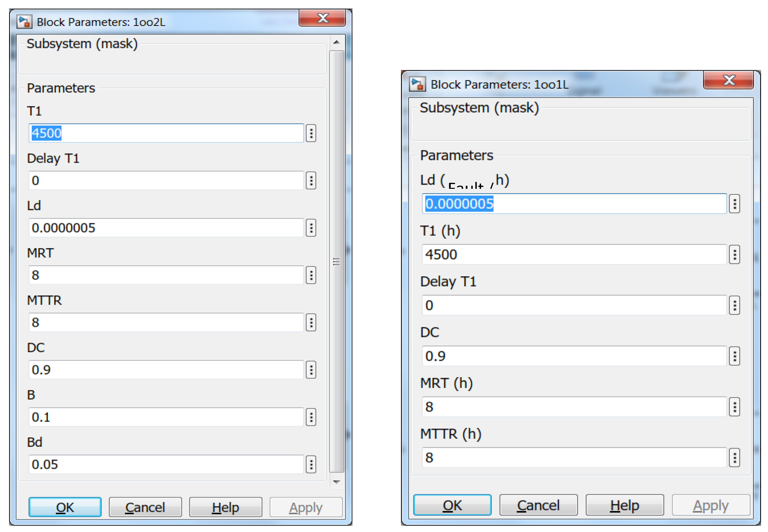Click the three-dot button next to MRT in 1oo2L
The image size is (768, 532).
tap(311, 275)
